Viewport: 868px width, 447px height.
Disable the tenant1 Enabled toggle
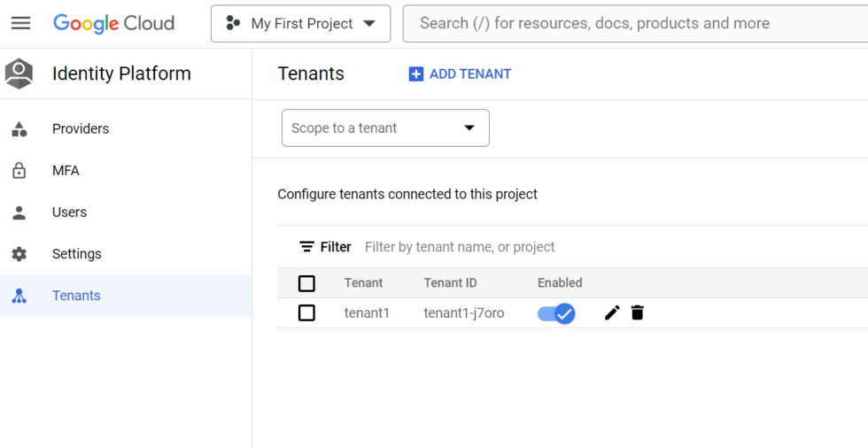(556, 313)
